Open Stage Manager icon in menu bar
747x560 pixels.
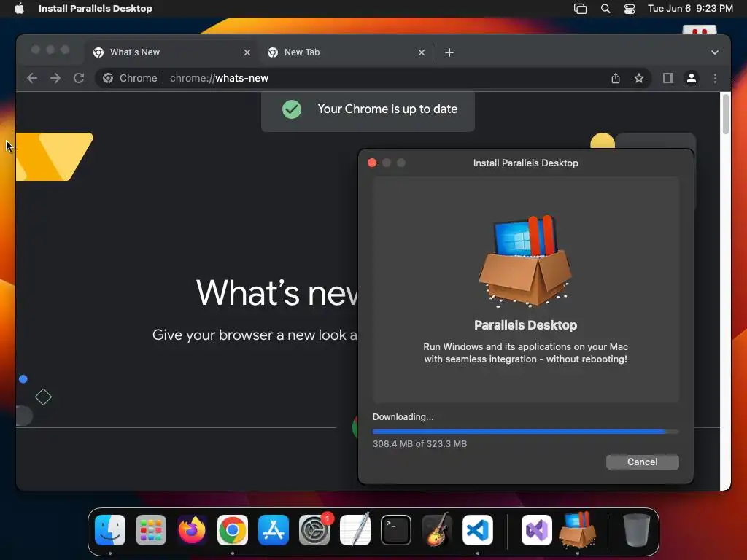click(x=580, y=9)
